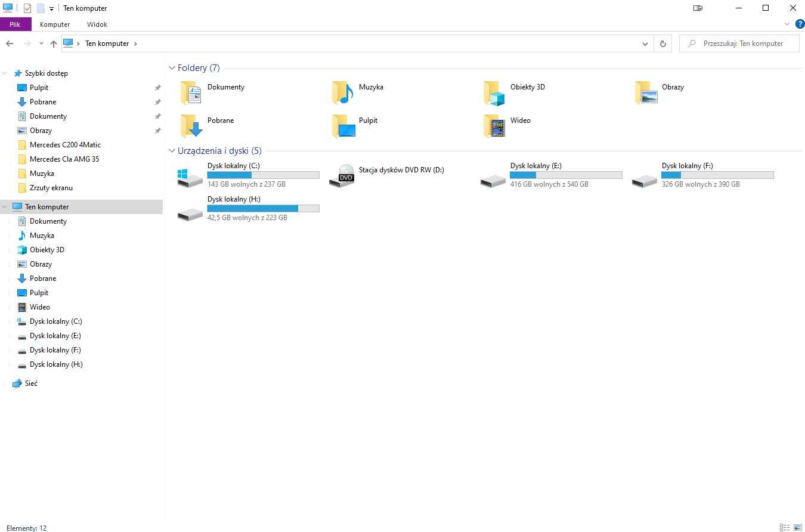805x532 pixels.
Task: Click the 'Elementy: 12' status bar text
Action: (26, 528)
